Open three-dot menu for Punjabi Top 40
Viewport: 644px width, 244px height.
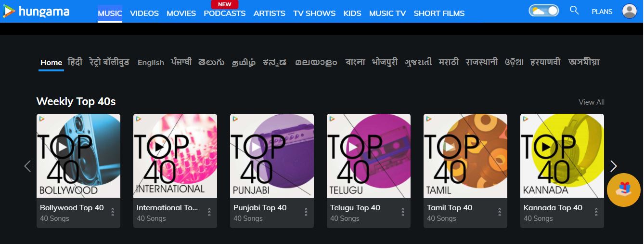coord(306,212)
